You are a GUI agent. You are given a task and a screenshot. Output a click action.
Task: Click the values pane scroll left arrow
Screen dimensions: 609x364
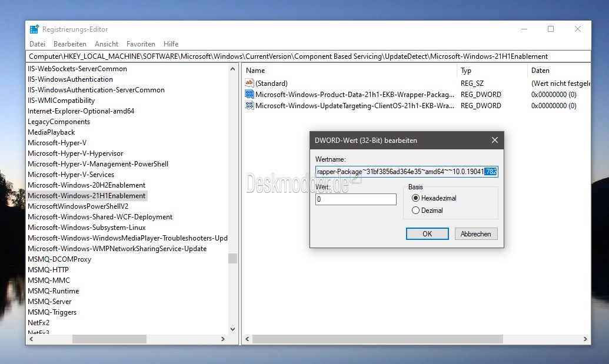[247, 339]
